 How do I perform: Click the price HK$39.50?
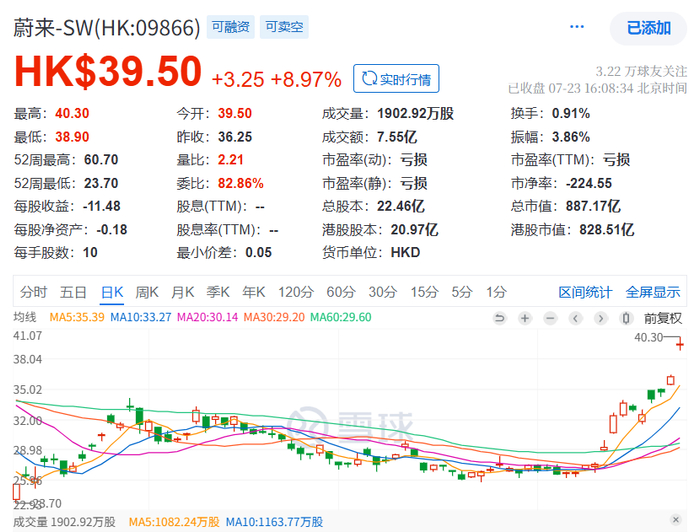(108, 71)
